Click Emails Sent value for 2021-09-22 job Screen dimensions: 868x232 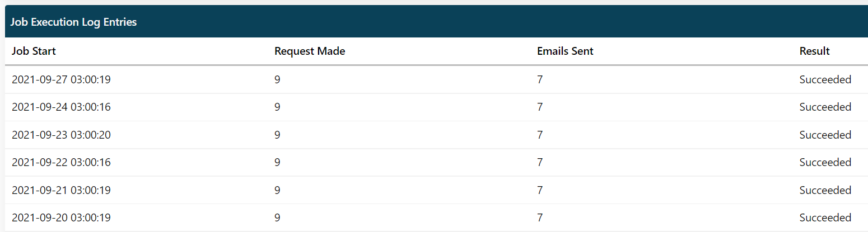540,162
